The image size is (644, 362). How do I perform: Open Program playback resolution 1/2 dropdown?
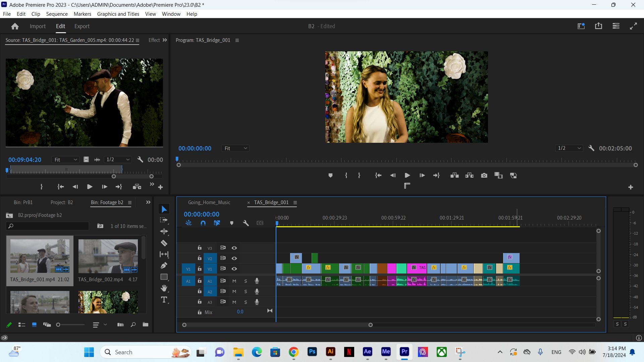pyautogui.click(x=569, y=148)
